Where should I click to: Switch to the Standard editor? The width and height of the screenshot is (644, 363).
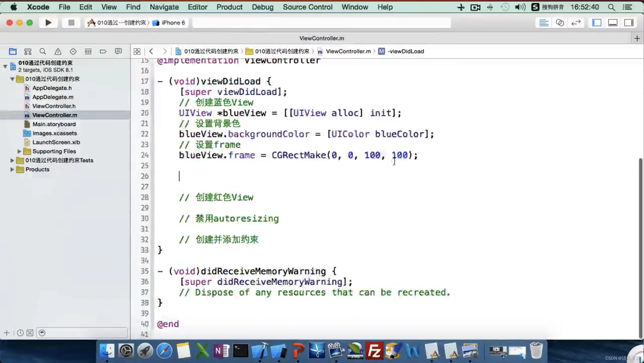[x=544, y=23]
